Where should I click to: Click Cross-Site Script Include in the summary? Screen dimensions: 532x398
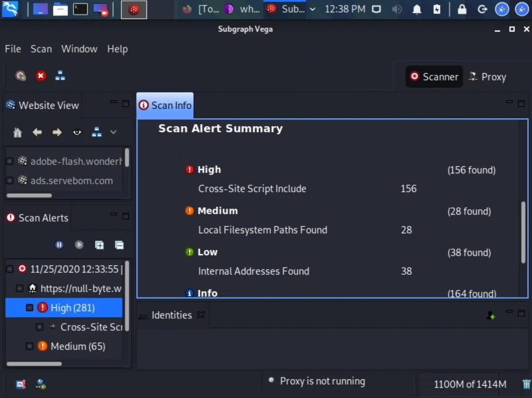tap(252, 189)
